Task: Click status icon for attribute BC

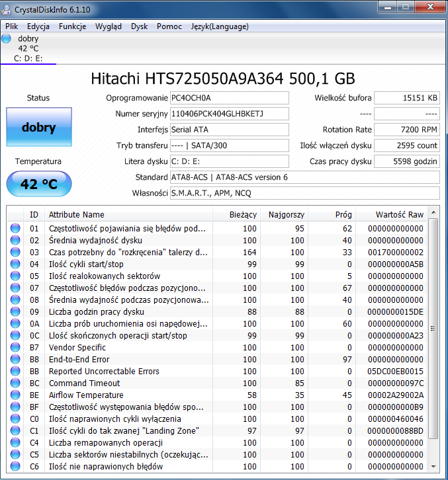Action: click(x=15, y=383)
